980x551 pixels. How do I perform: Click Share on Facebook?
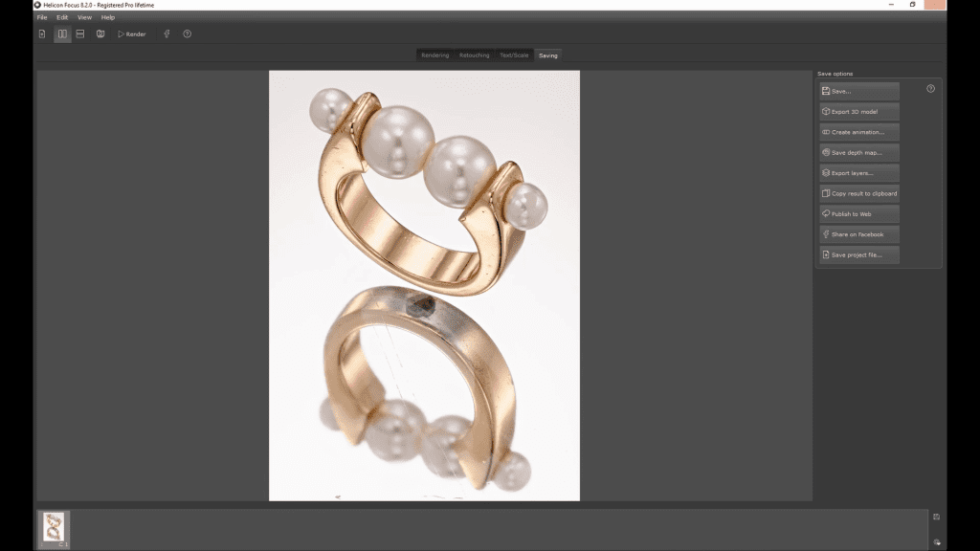(859, 234)
